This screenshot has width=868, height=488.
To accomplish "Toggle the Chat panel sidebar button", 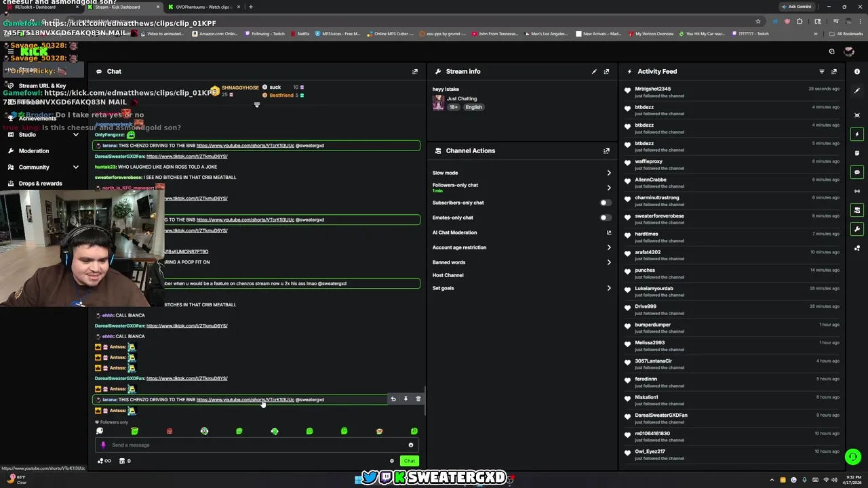I will (857, 172).
